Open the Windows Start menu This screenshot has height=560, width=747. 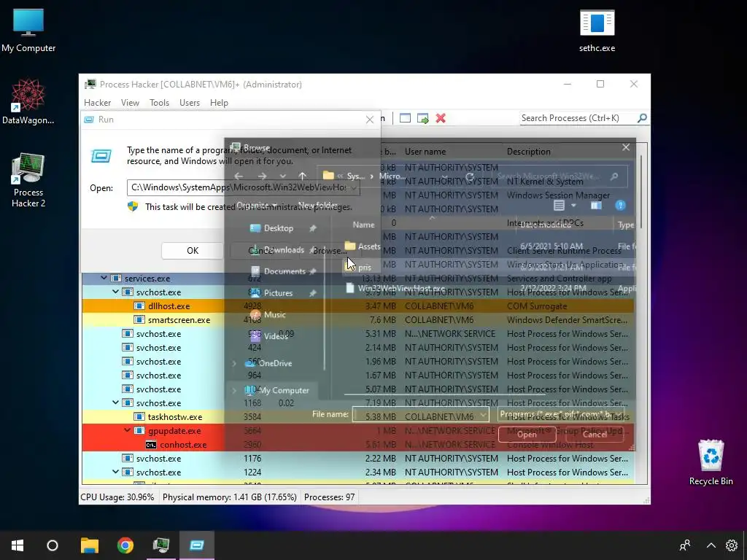pyautogui.click(x=18, y=545)
